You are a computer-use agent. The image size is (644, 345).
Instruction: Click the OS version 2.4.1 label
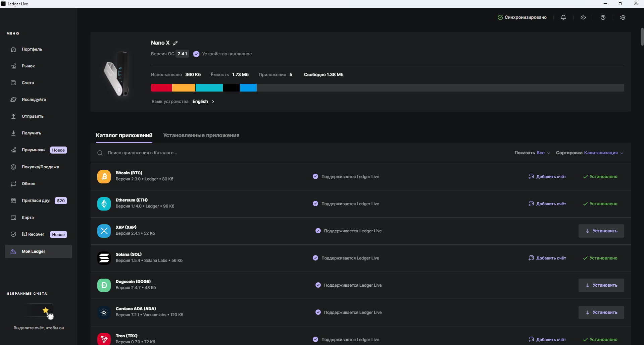click(x=182, y=54)
